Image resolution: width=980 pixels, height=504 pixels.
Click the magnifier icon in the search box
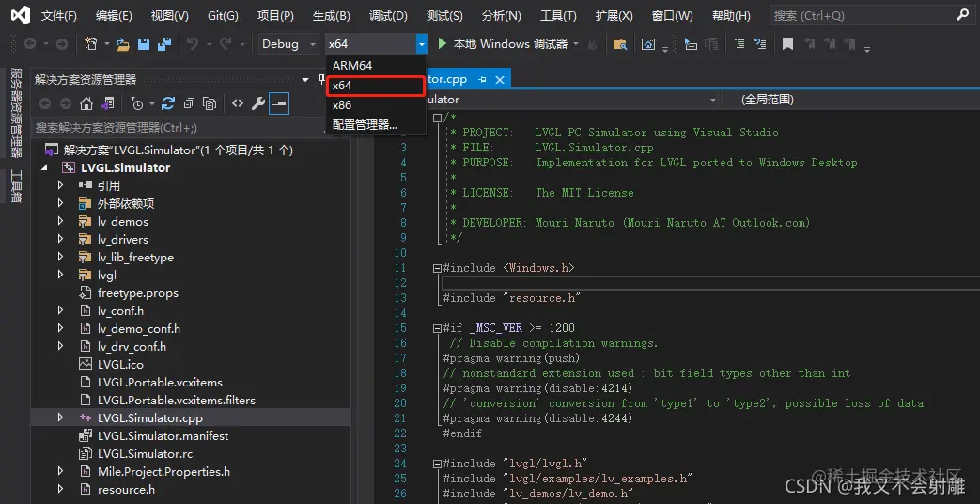tap(963, 15)
